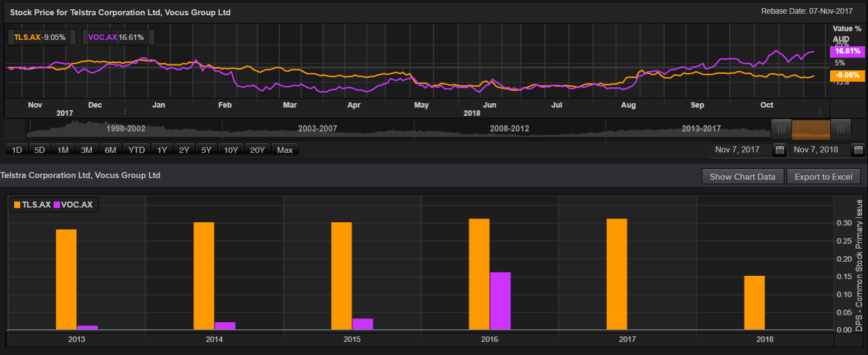Edit the Nov 7, 2017 start date field
The image size is (868, 355).
point(741,150)
